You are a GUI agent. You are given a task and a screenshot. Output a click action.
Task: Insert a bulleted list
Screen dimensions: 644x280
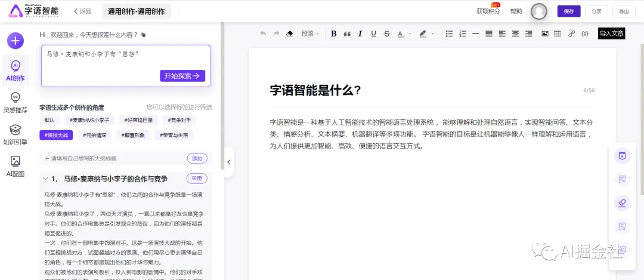[450, 33]
